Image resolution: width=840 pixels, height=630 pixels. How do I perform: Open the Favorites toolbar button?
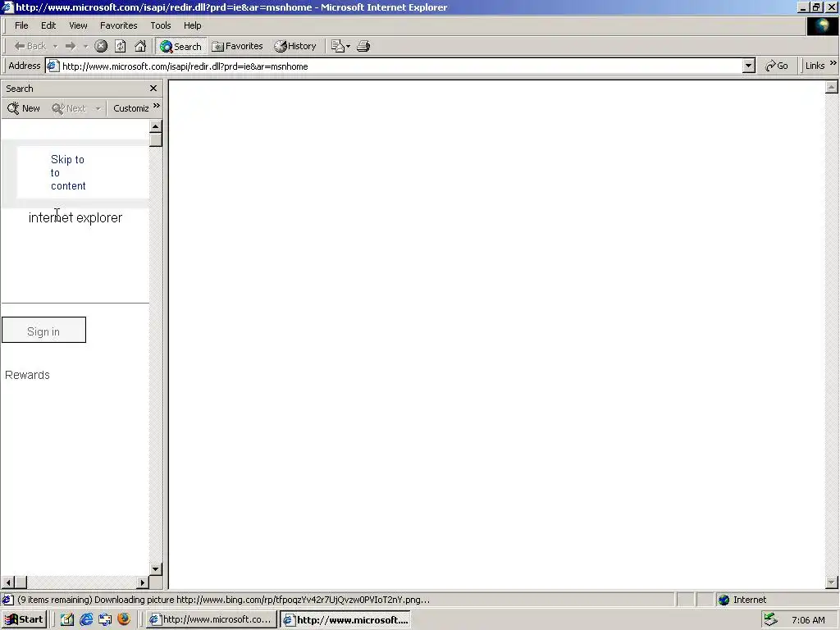[237, 46]
